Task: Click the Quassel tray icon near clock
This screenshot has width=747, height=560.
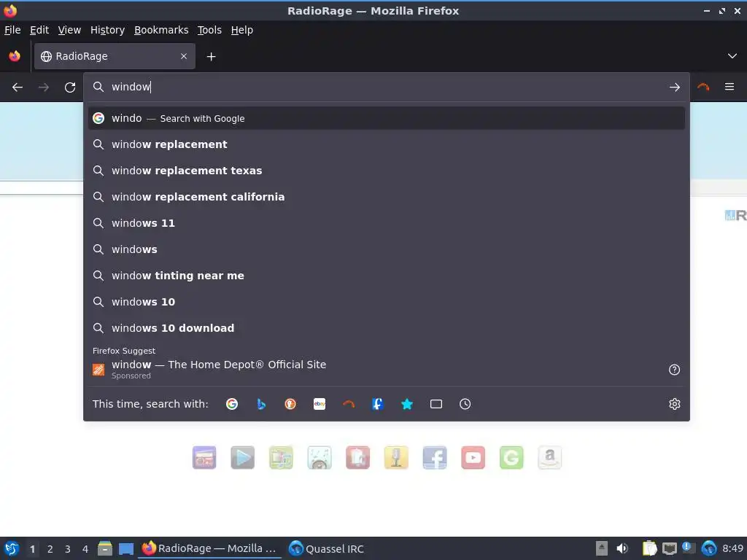Action: coord(709,548)
